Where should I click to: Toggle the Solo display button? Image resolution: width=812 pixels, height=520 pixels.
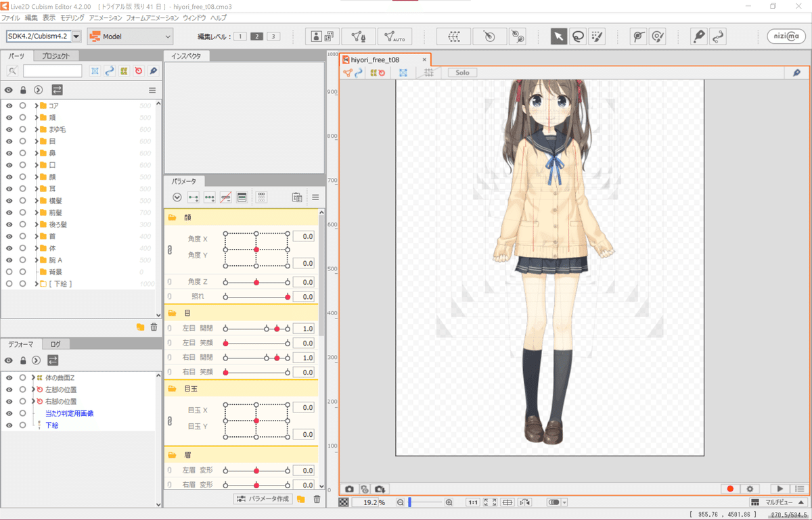tap(462, 72)
